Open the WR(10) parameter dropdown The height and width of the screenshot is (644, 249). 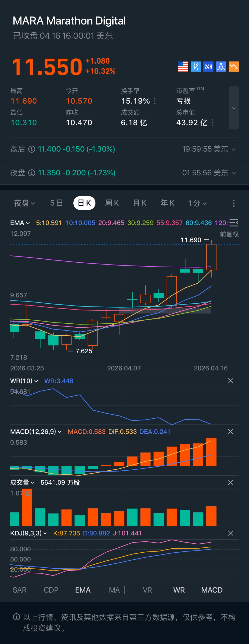pyautogui.click(x=24, y=381)
